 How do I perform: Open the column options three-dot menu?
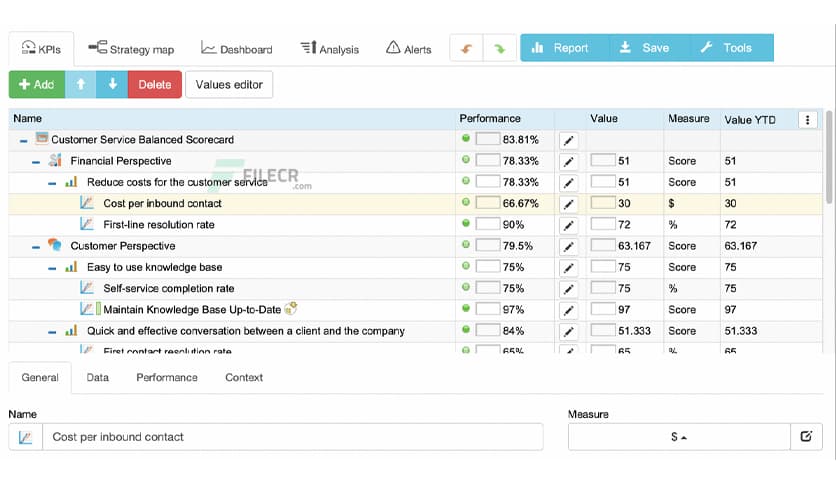807,120
